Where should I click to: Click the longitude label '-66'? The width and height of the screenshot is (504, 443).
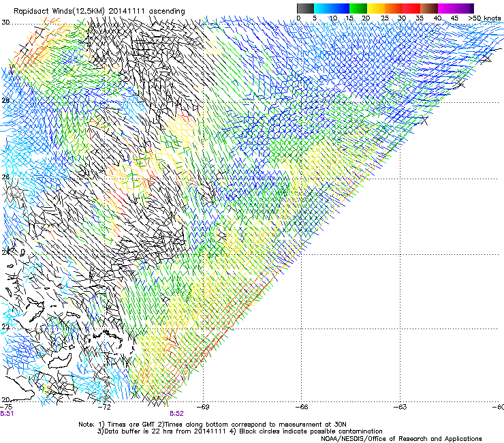click(302, 407)
